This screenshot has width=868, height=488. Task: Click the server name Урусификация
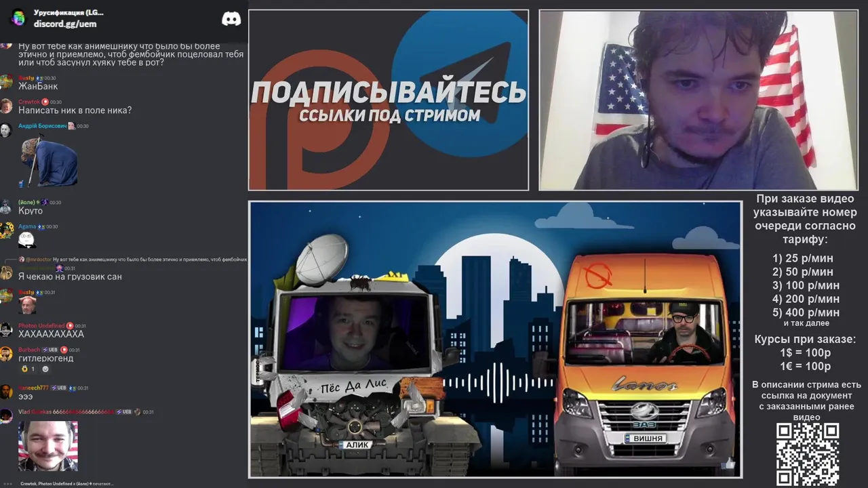[68, 13]
